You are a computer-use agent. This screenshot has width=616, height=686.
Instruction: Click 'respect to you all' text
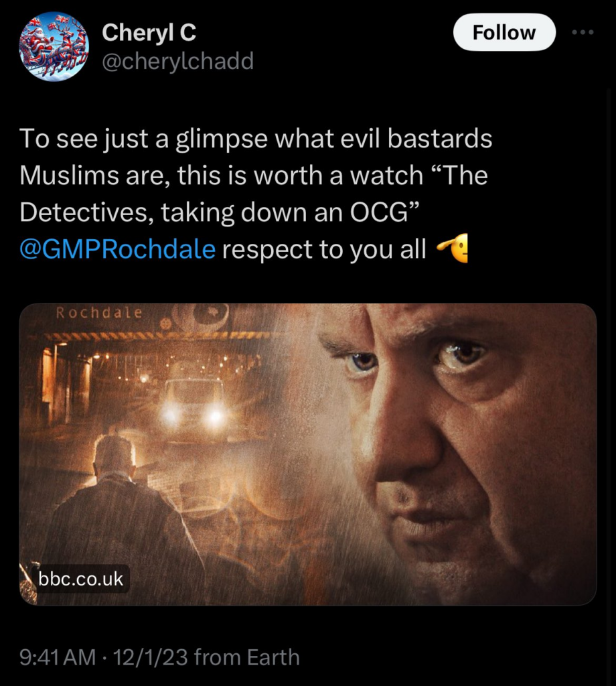pos(323,249)
